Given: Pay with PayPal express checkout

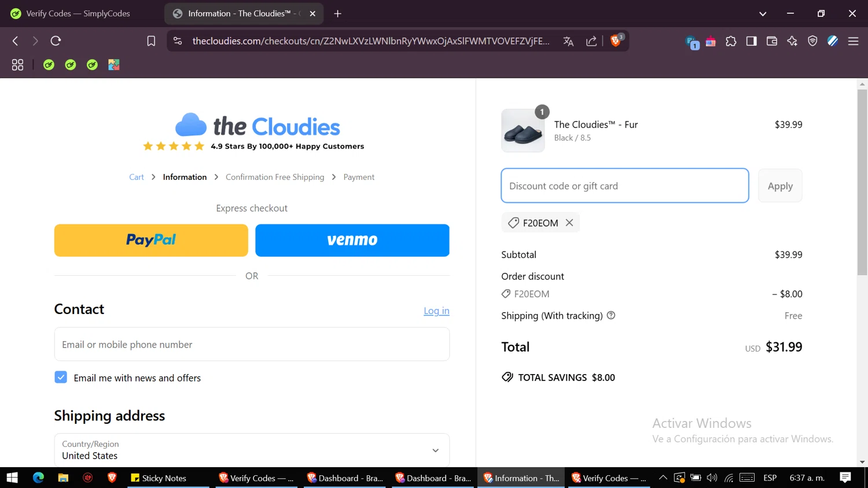Looking at the screenshot, I should pyautogui.click(x=151, y=240).
